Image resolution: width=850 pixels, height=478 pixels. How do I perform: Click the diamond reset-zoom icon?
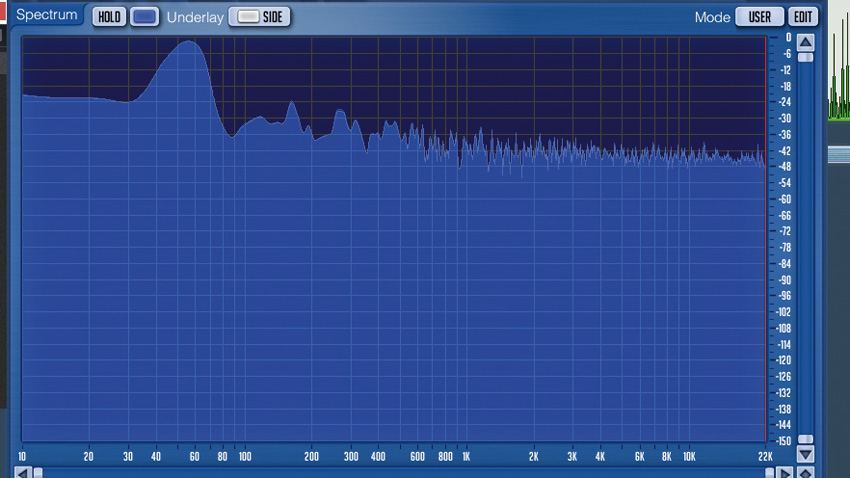point(806,473)
